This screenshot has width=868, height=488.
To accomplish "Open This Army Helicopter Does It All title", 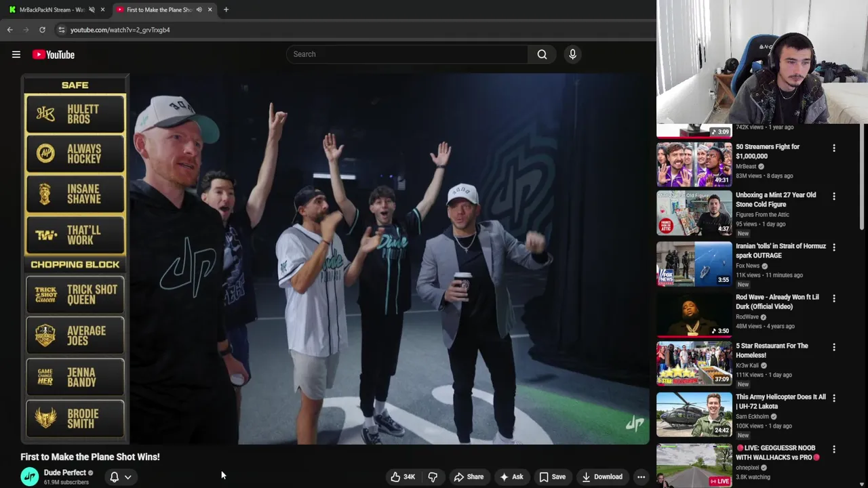I will tap(781, 402).
